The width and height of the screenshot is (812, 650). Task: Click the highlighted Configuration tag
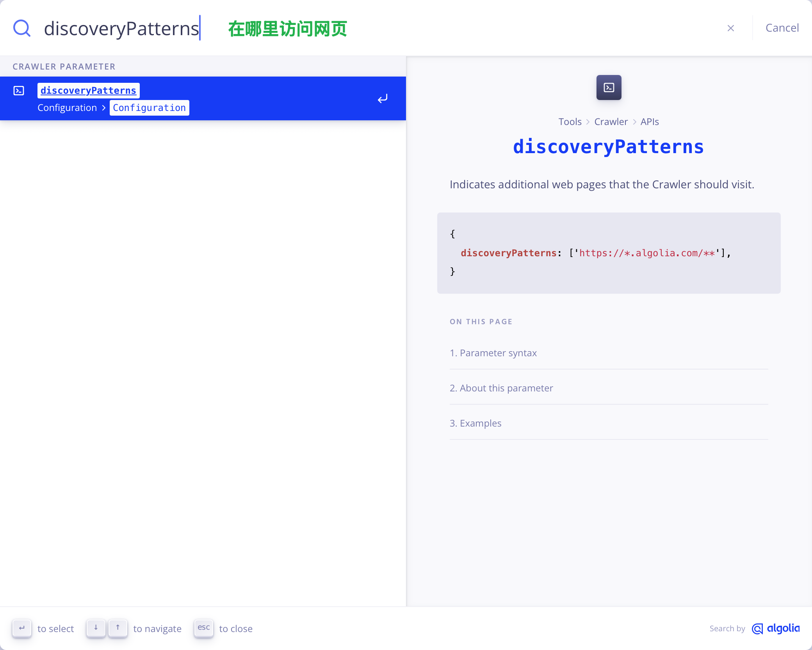[x=149, y=108]
